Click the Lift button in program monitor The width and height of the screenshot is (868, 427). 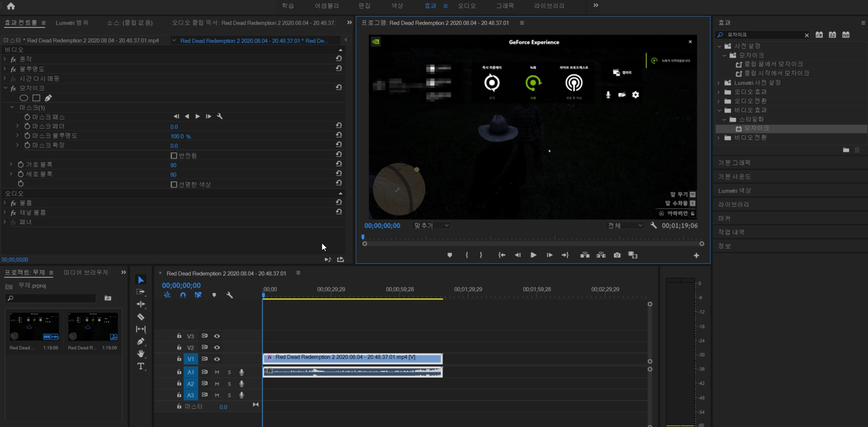585,255
